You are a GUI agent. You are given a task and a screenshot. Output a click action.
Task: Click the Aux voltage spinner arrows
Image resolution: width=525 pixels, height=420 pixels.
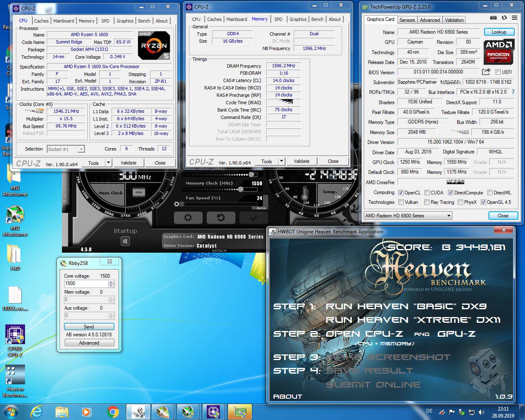click(111, 315)
